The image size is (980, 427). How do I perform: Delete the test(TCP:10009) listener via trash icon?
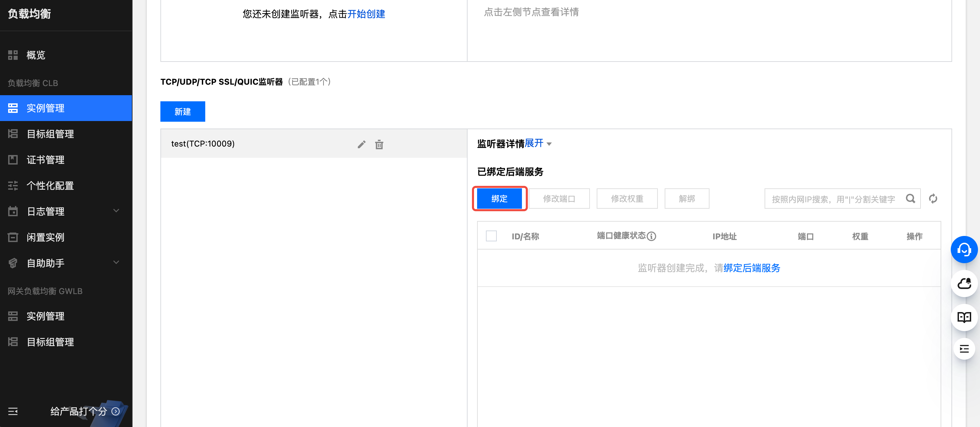[x=379, y=144]
